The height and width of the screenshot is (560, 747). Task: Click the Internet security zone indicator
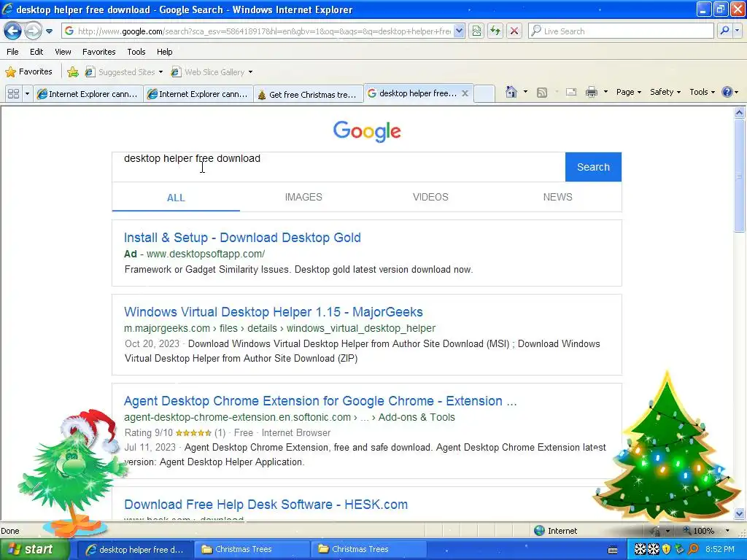555,531
